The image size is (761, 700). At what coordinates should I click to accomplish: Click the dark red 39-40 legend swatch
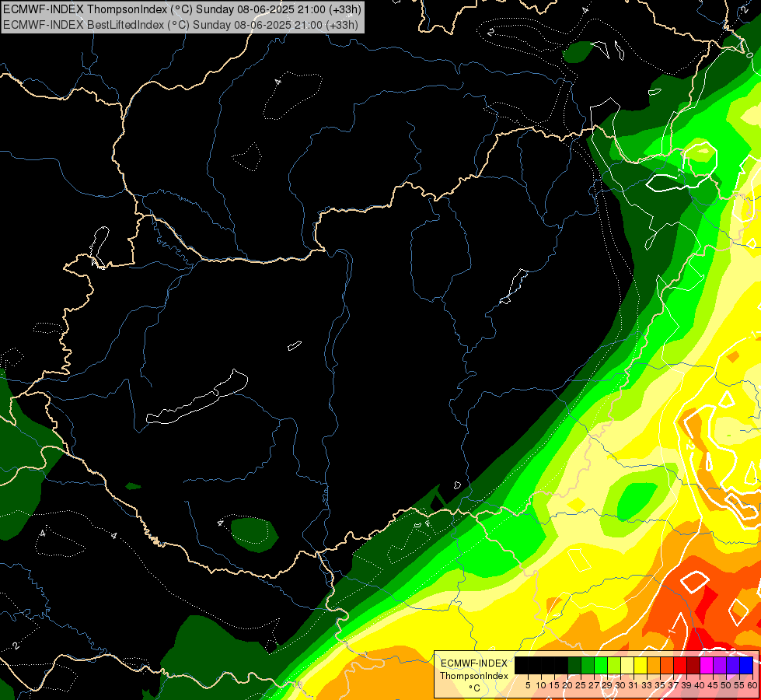[x=693, y=666]
